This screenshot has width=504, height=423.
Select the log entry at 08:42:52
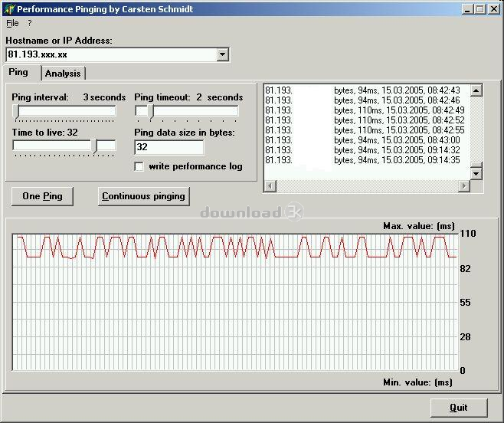(x=365, y=120)
